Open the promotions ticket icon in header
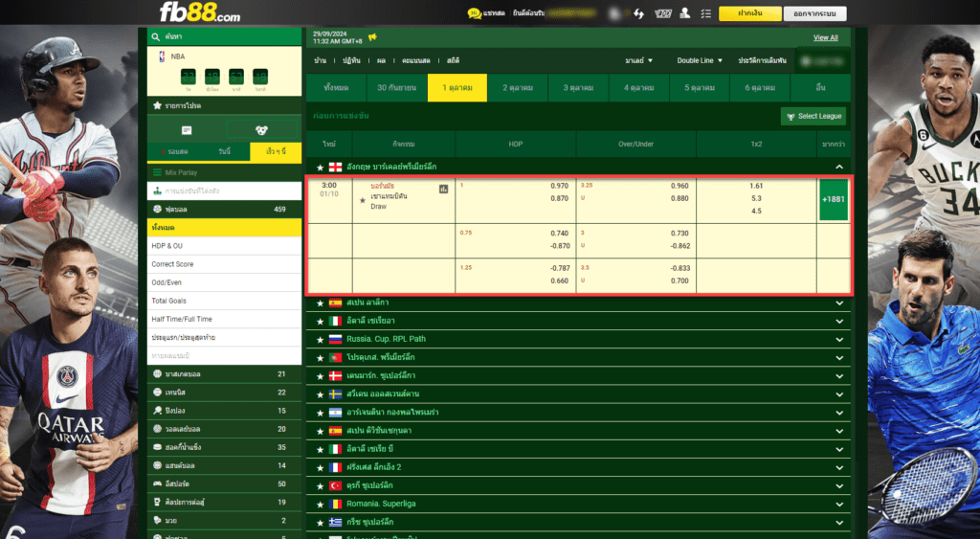Screen dimensions: 980x539 pos(662,13)
